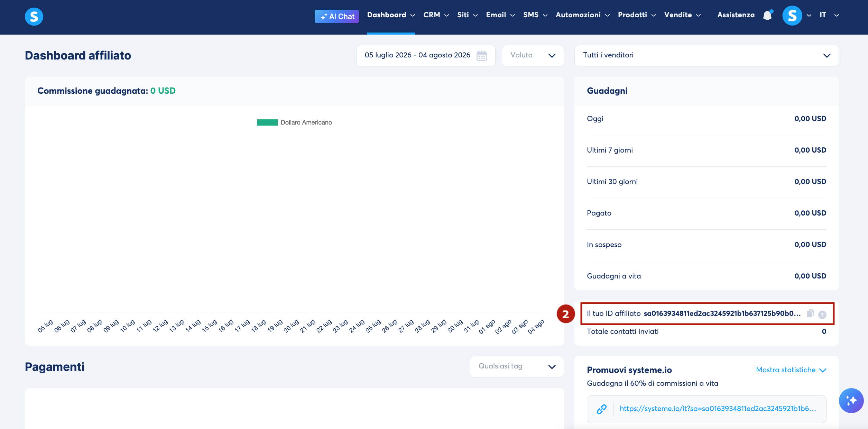This screenshot has height=429, width=868.
Task: Copy the affiliate ID with the copy icon
Action: click(x=810, y=313)
